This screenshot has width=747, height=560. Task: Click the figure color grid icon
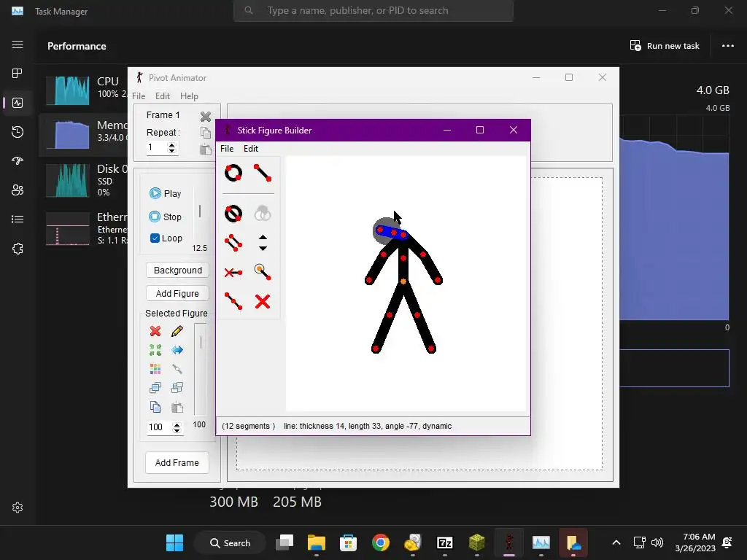point(155,369)
